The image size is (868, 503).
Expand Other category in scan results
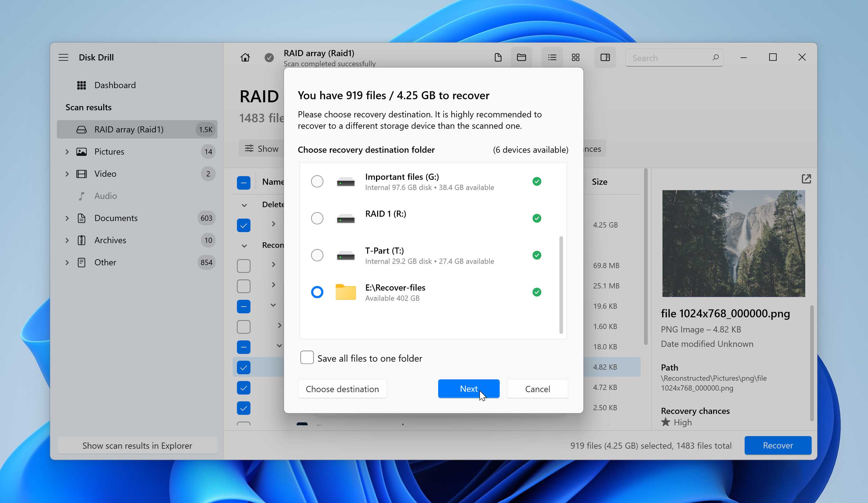click(x=68, y=262)
